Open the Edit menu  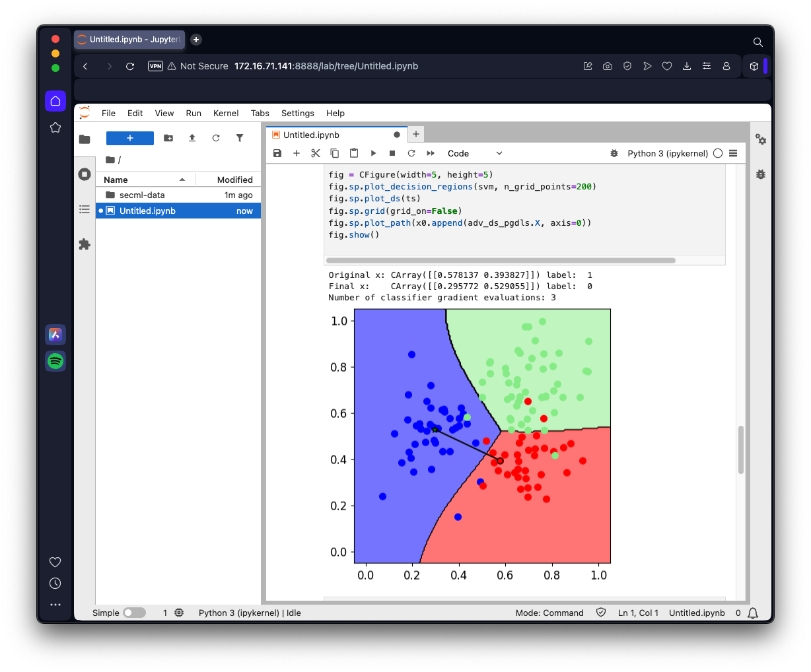click(135, 113)
